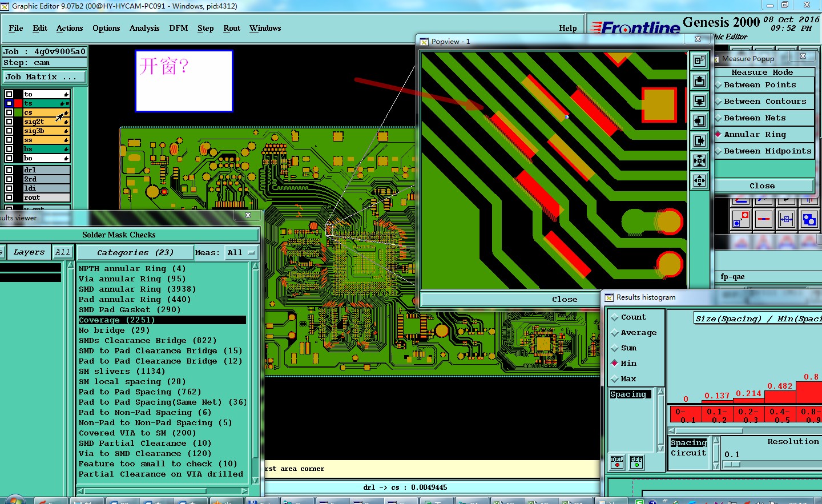The image size is (822, 504).
Task: Click the Popview pan down arrow icon
Action: [x=699, y=100]
